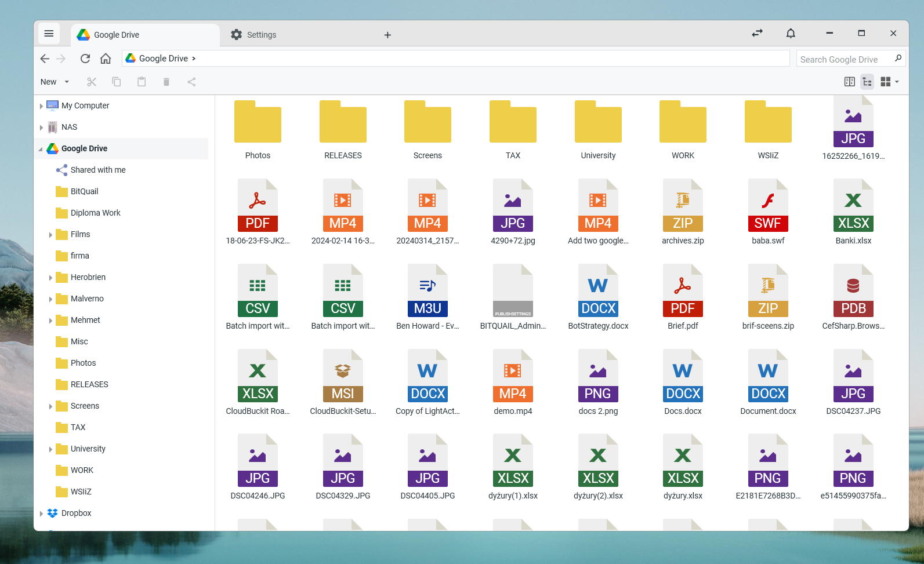Expand the NAS tree node

[x=41, y=128]
